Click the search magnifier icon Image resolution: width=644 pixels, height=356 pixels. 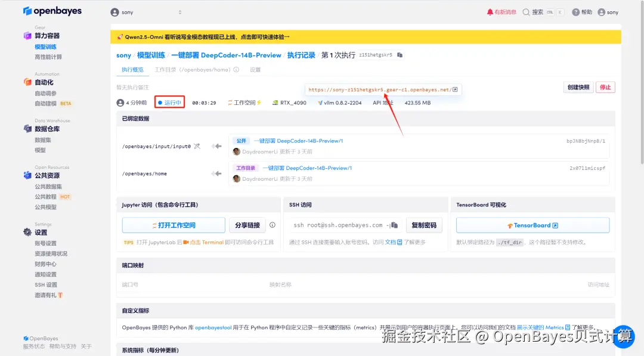click(x=526, y=13)
